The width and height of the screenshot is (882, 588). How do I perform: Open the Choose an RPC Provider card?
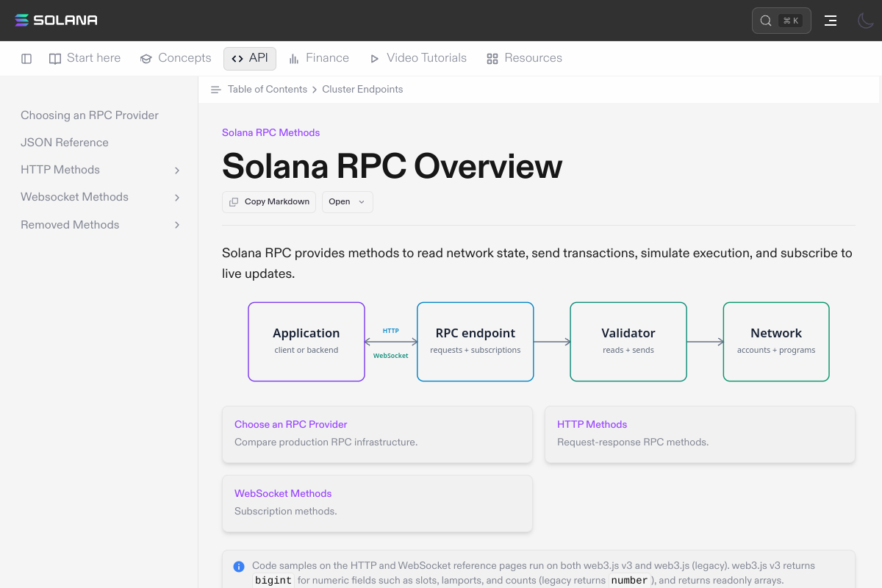tap(377, 434)
